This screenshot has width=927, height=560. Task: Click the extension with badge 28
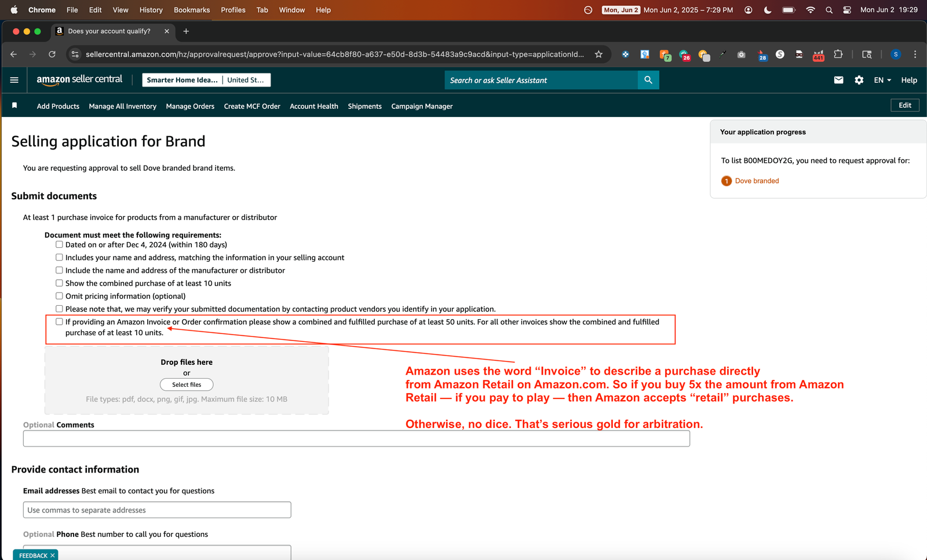pos(762,55)
